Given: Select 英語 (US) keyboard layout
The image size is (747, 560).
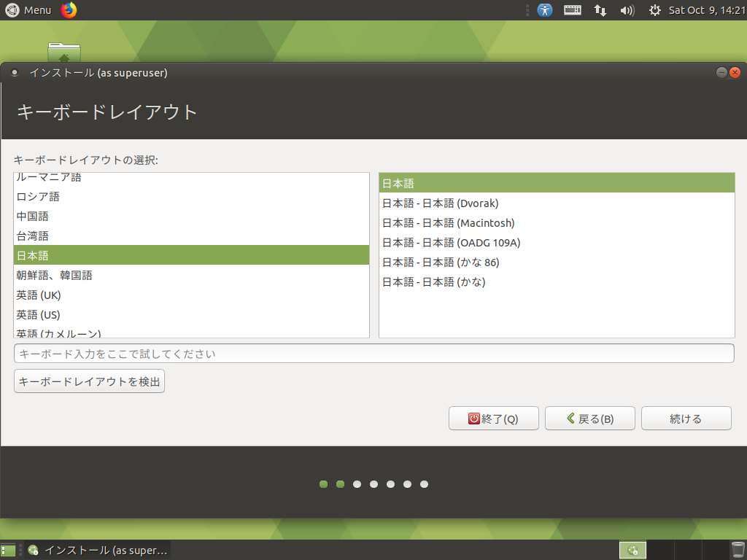Looking at the screenshot, I should point(192,314).
